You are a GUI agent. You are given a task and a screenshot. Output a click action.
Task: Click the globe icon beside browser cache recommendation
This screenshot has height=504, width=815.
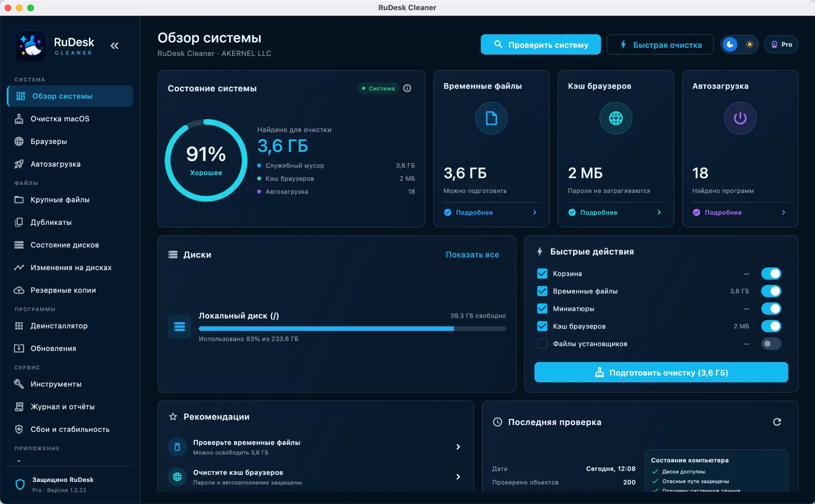[x=177, y=477]
